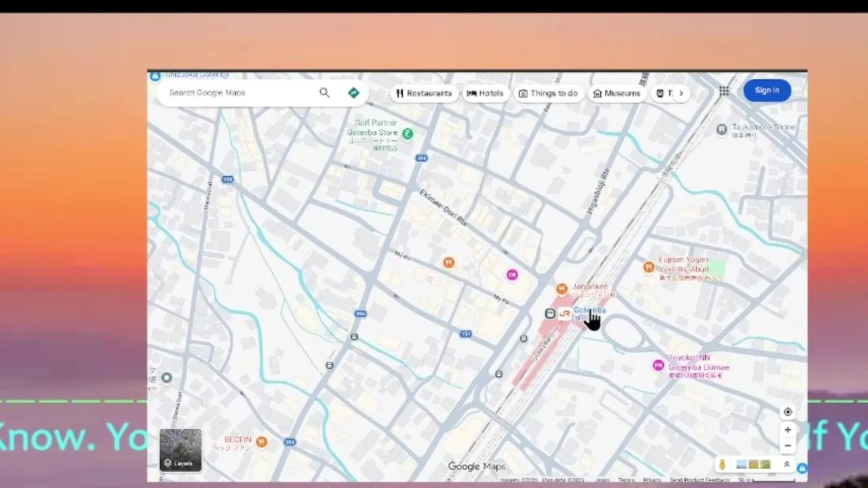Click the JR Gotenba station icon
The height and width of the screenshot is (488, 868).
click(564, 313)
